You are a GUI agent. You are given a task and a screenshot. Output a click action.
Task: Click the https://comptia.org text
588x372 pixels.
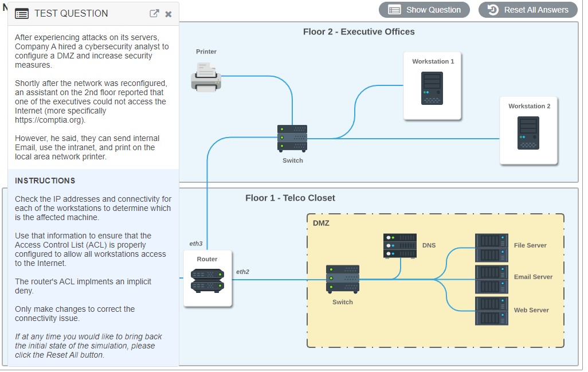tap(49, 120)
